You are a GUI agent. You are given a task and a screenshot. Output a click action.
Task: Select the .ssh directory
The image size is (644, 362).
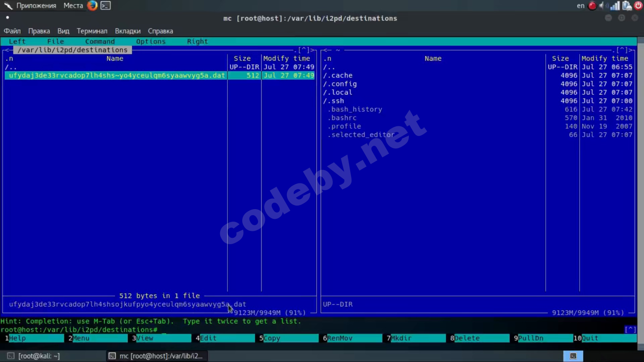pos(478,101)
